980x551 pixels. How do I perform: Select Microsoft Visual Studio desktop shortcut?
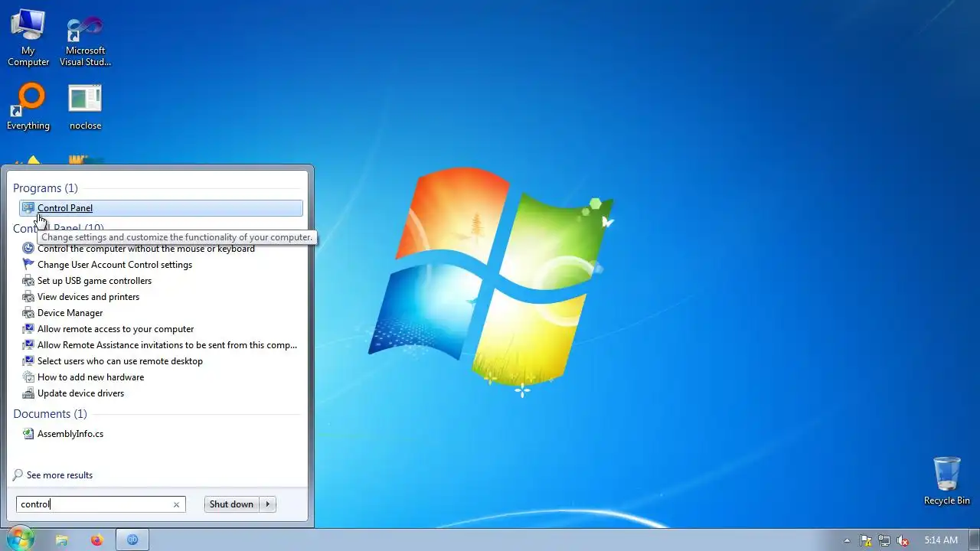pyautogui.click(x=85, y=42)
